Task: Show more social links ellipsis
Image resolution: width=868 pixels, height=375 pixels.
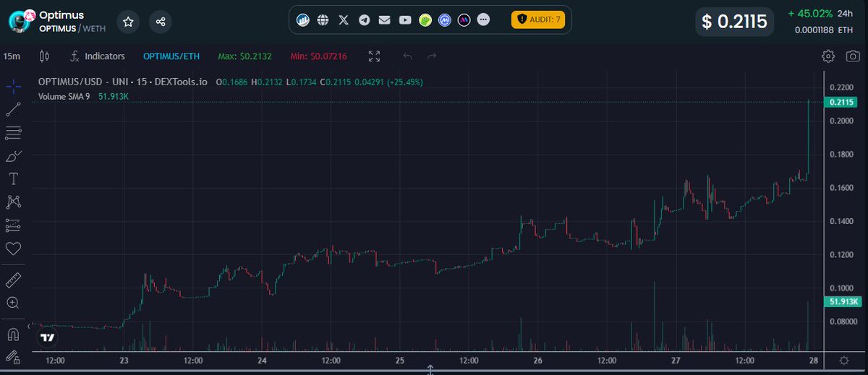Action: [484, 20]
